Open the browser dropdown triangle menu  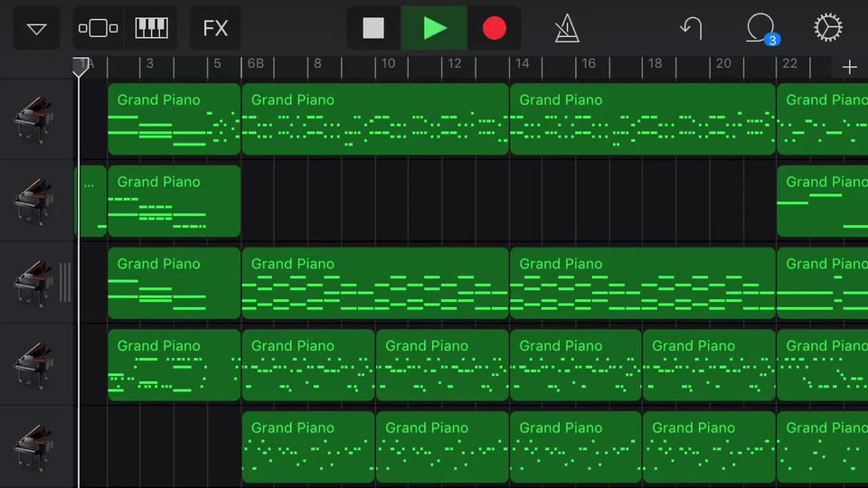pos(36,28)
